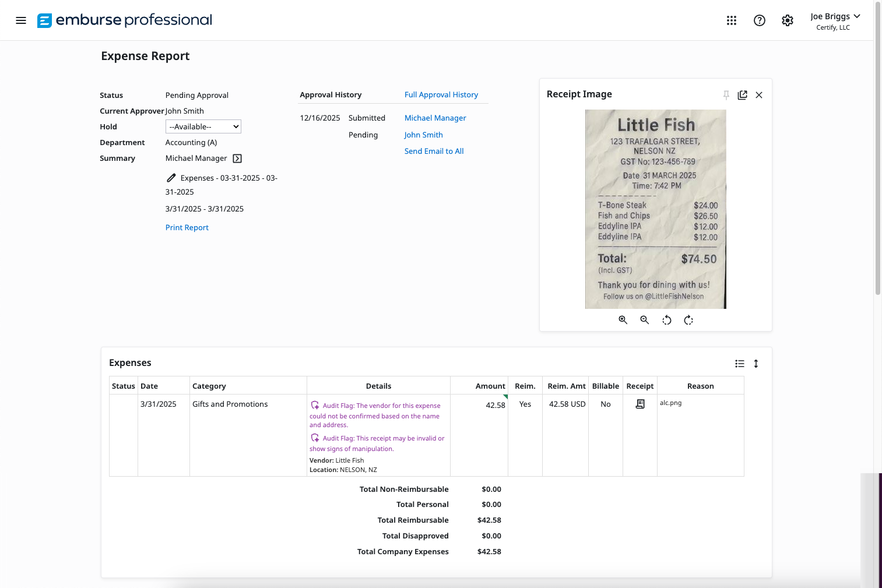Open the apps grid in the top bar
The width and height of the screenshot is (882, 588).
732,20
